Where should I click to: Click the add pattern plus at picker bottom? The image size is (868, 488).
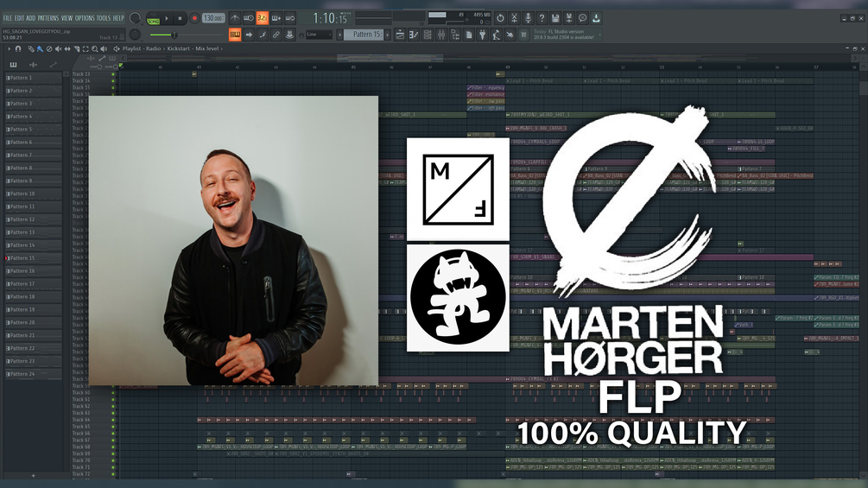33,475
